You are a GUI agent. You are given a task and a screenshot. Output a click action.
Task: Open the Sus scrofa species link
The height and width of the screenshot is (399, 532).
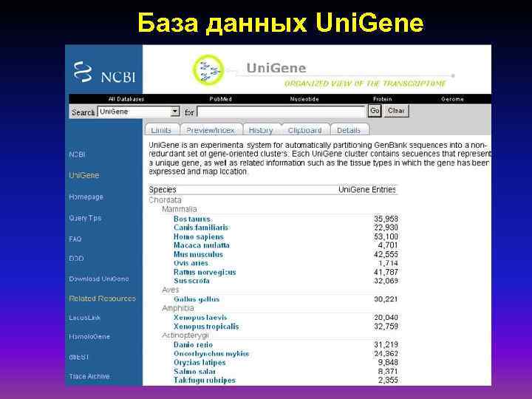191,281
